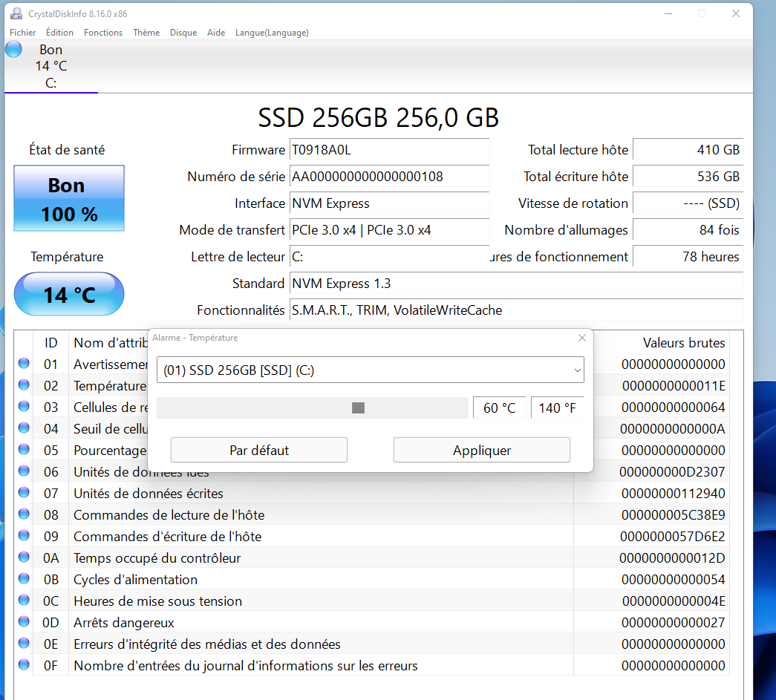The height and width of the screenshot is (700, 776).
Task: Open the Langue(Language) menu
Action: (272, 33)
